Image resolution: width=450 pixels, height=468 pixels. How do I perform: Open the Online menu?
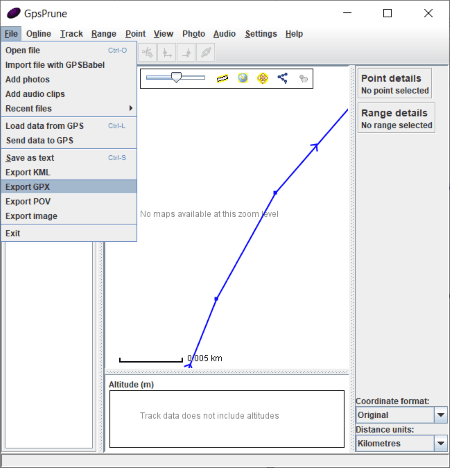(x=39, y=34)
